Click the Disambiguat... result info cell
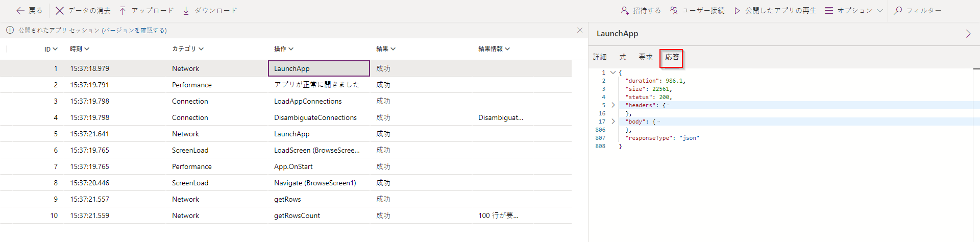This screenshot has height=242, width=980. (501, 117)
